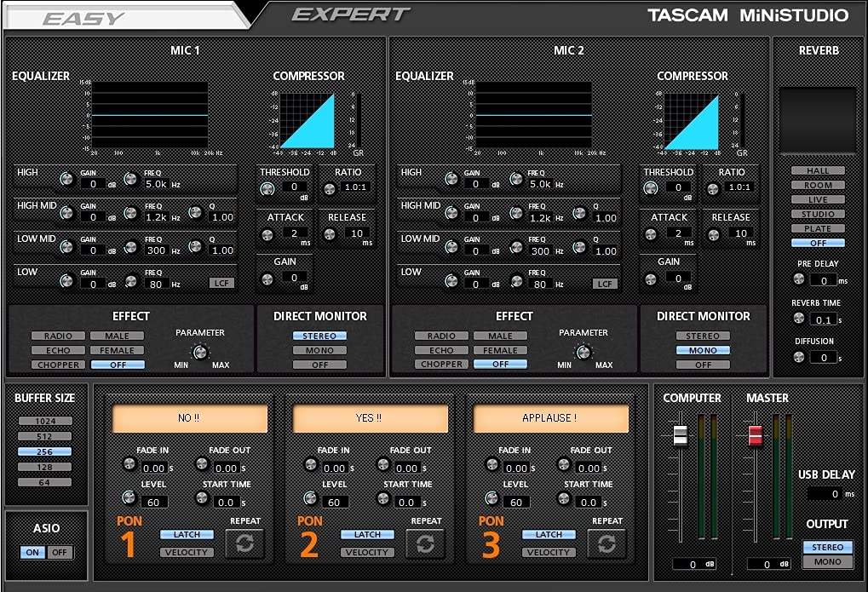The width and height of the screenshot is (868, 592).
Task: Select the RADIO effect for MIC 1
Action: pyautogui.click(x=57, y=336)
